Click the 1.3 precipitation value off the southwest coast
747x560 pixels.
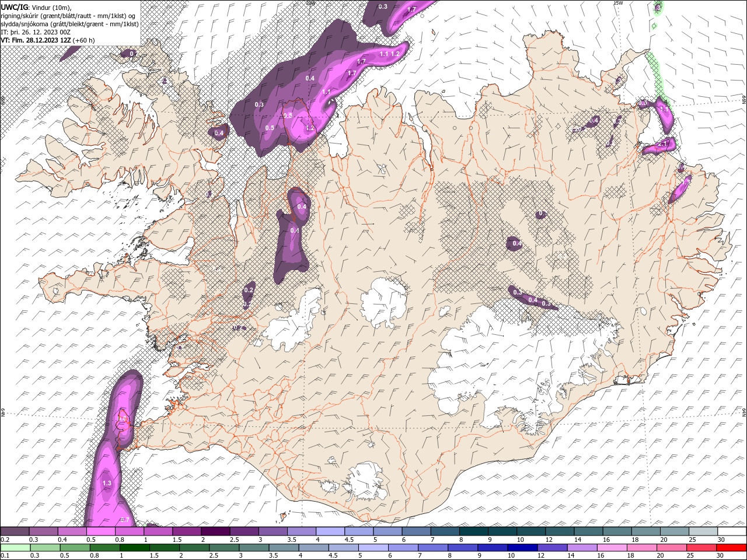[107, 484]
